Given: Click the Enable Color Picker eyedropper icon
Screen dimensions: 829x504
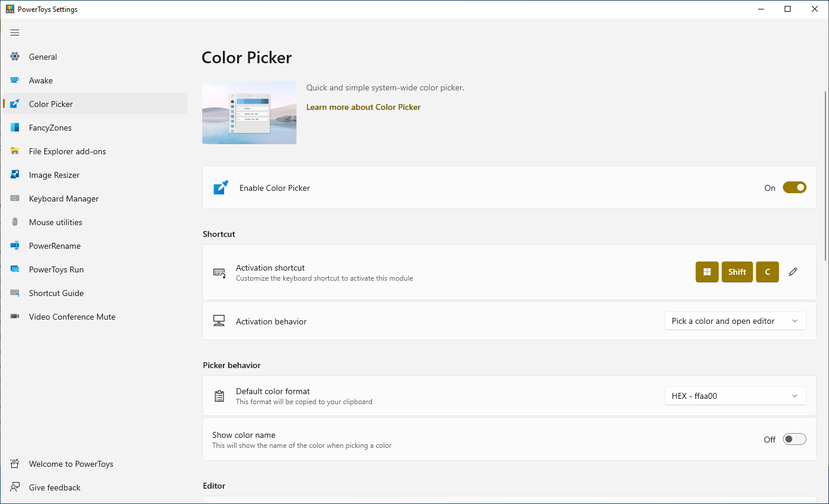Looking at the screenshot, I should pyautogui.click(x=221, y=188).
